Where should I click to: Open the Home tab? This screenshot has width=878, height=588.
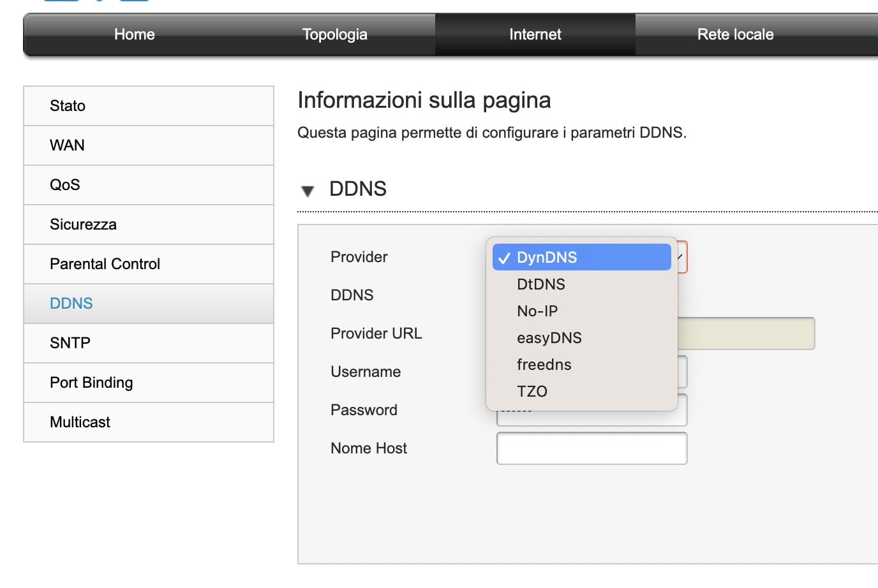[x=135, y=34]
